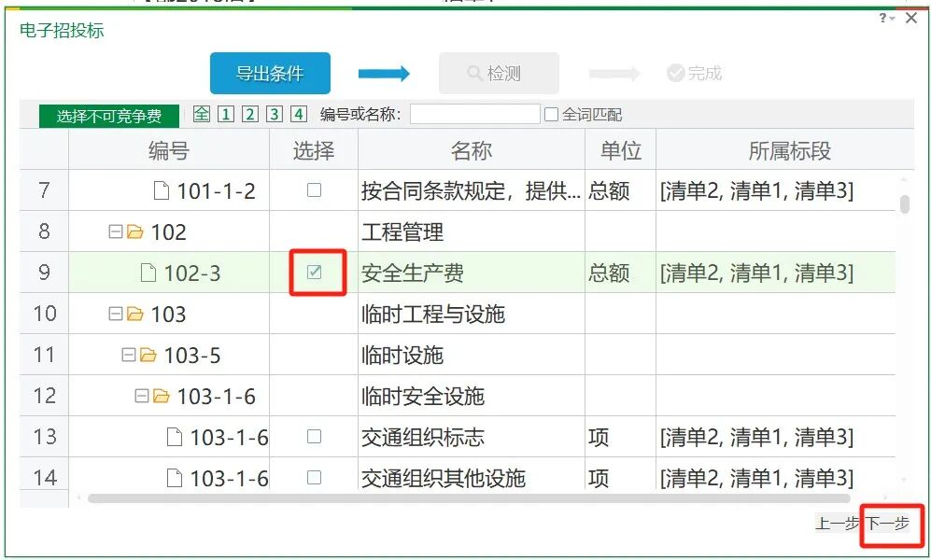931x560 pixels.
Task: Click the level 2 filter icon
Action: coord(250,114)
